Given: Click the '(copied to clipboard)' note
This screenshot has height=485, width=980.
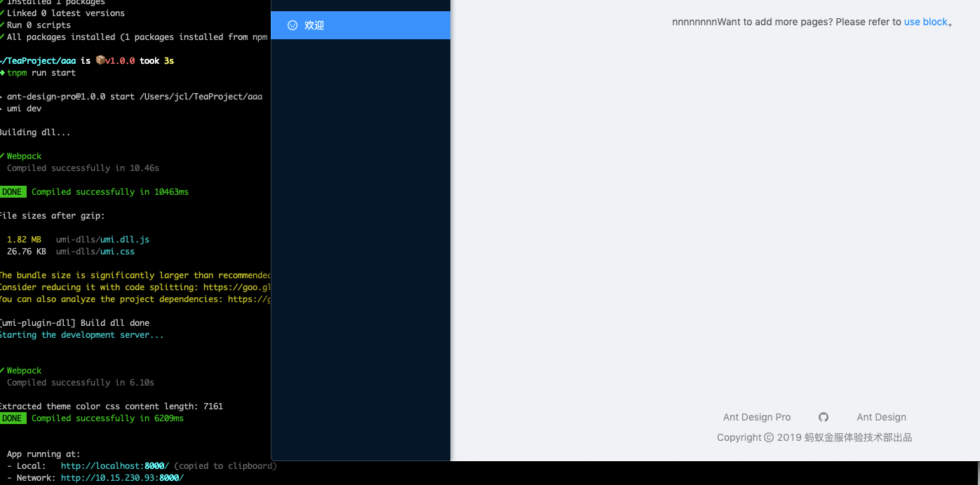Looking at the screenshot, I should 225,466.
